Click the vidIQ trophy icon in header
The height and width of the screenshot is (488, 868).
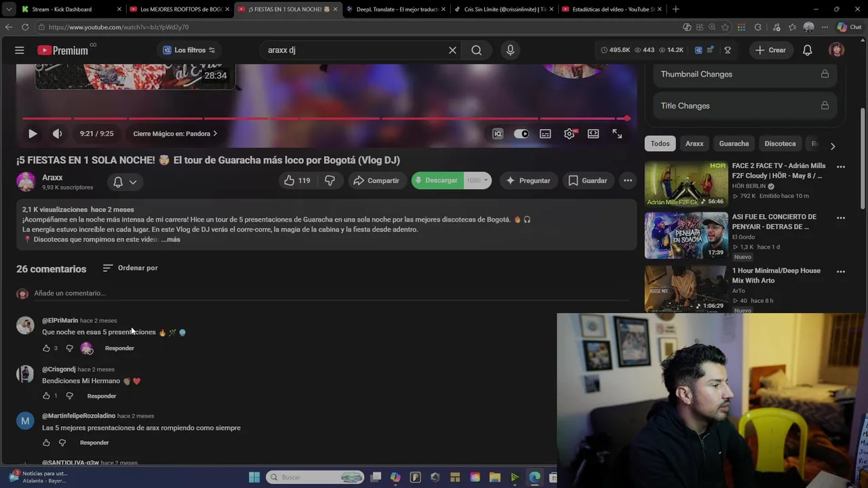[728, 50]
